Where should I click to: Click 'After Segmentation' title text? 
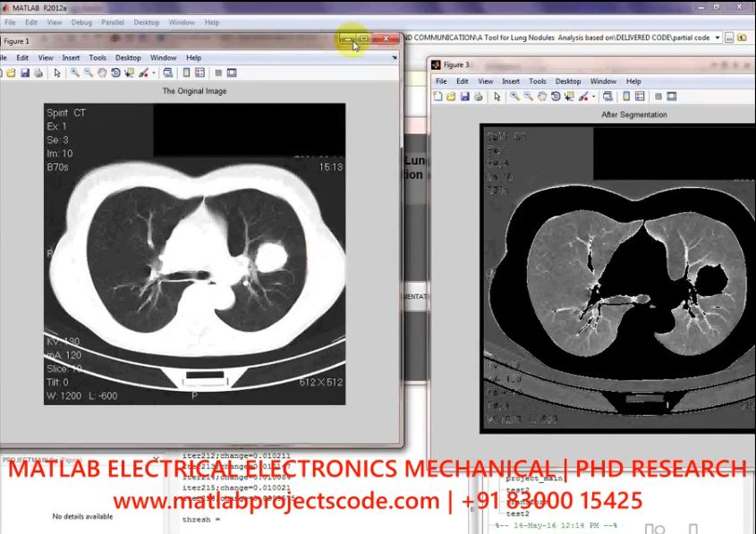[634, 114]
